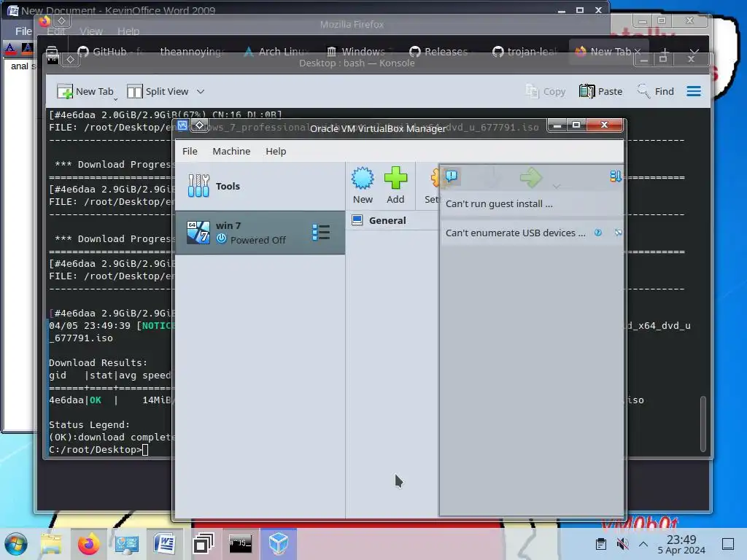The height and width of the screenshot is (560, 747).
Task: Open the win 7 machine menu list icon
Action: click(x=321, y=233)
